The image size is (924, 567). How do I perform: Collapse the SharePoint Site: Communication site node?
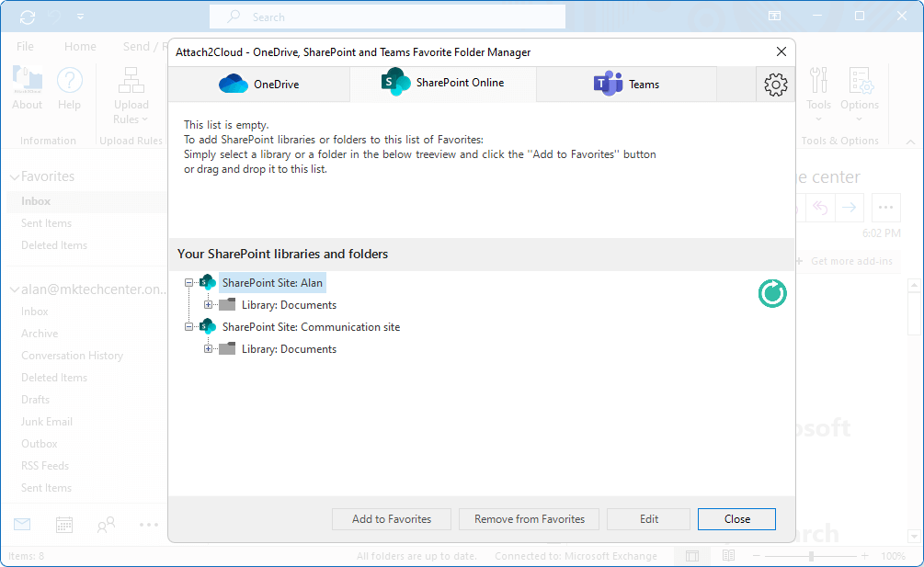tap(188, 326)
